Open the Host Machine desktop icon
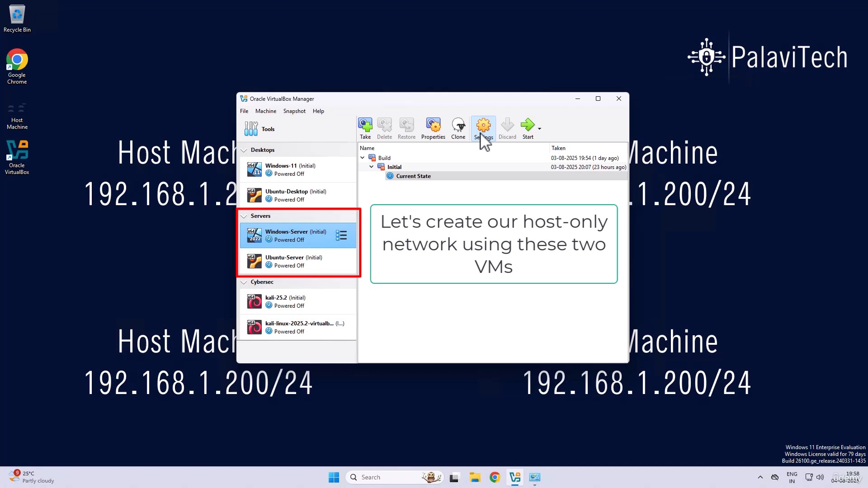The height and width of the screenshot is (488, 868). pyautogui.click(x=17, y=116)
